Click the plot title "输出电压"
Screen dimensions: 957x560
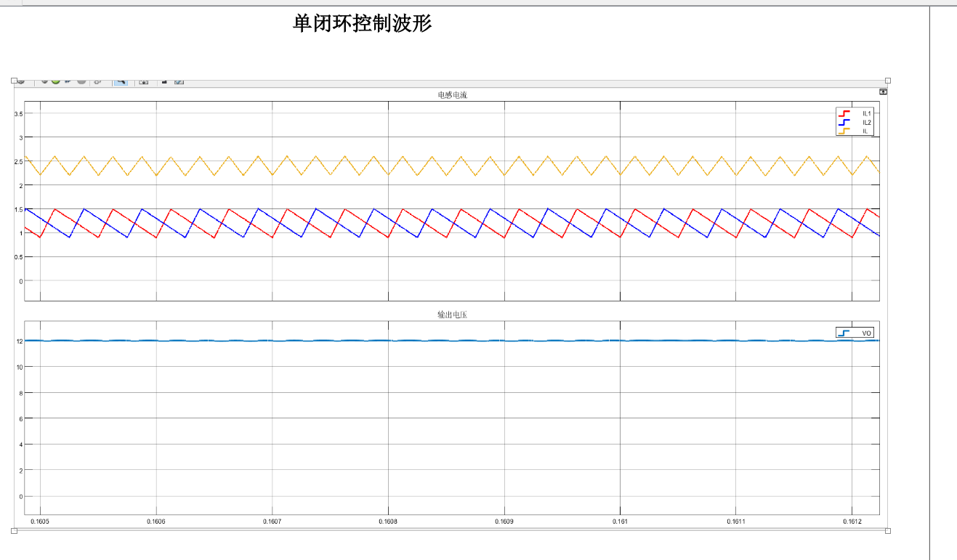pos(452,315)
